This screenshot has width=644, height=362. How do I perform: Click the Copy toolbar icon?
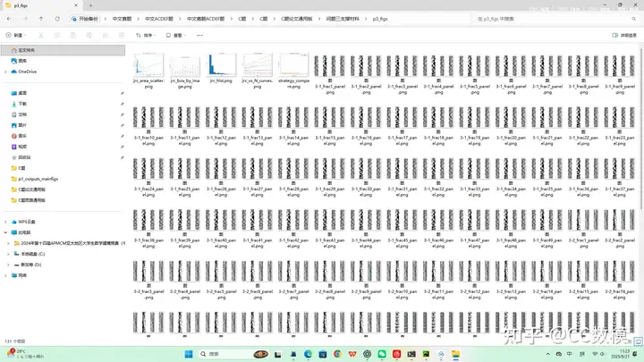point(56,35)
